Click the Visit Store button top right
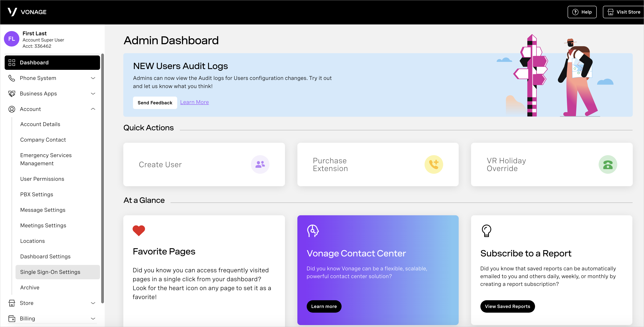 pos(624,12)
